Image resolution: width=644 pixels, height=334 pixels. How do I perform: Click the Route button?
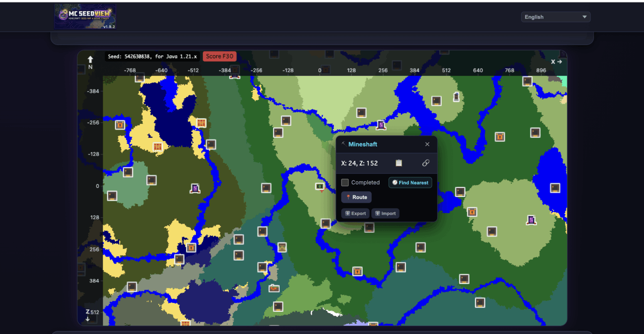click(356, 197)
